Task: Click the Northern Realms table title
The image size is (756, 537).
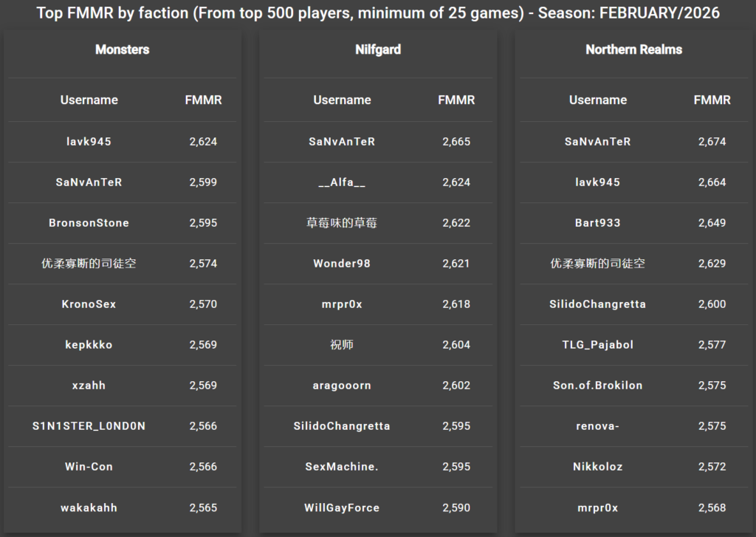Action: tap(633, 49)
